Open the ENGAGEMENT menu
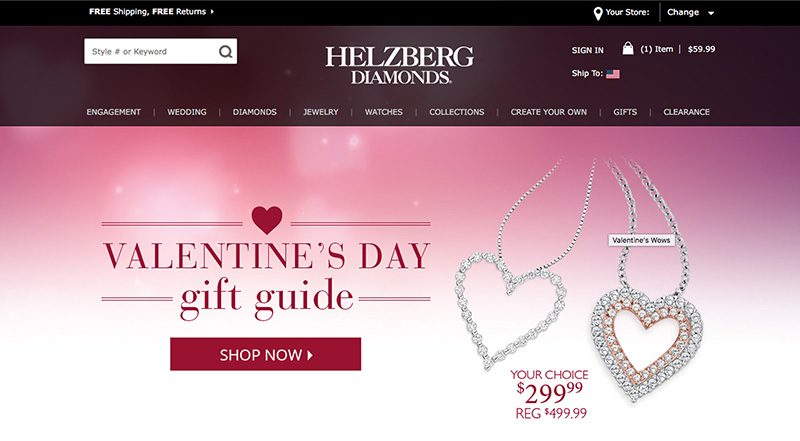800x441 pixels. click(113, 112)
